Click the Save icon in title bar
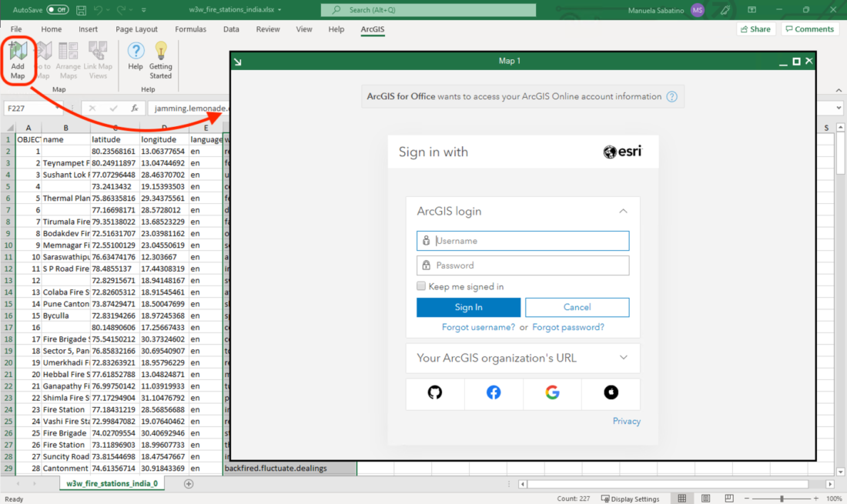 81,10
